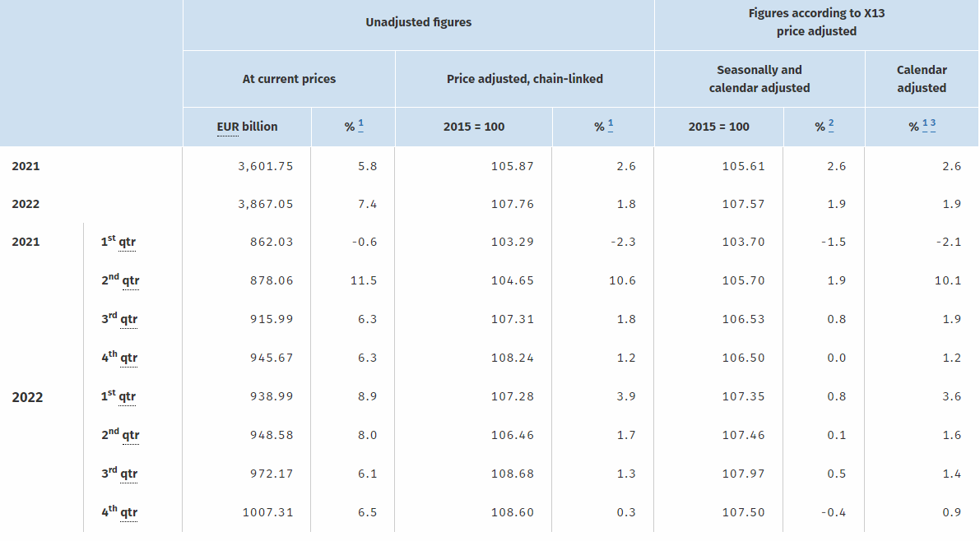The width and height of the screenshot is (980, 541).
Task: Click the qtr abbreviation in 2022 1st qtr row
Action: click(x=127, y=397)
